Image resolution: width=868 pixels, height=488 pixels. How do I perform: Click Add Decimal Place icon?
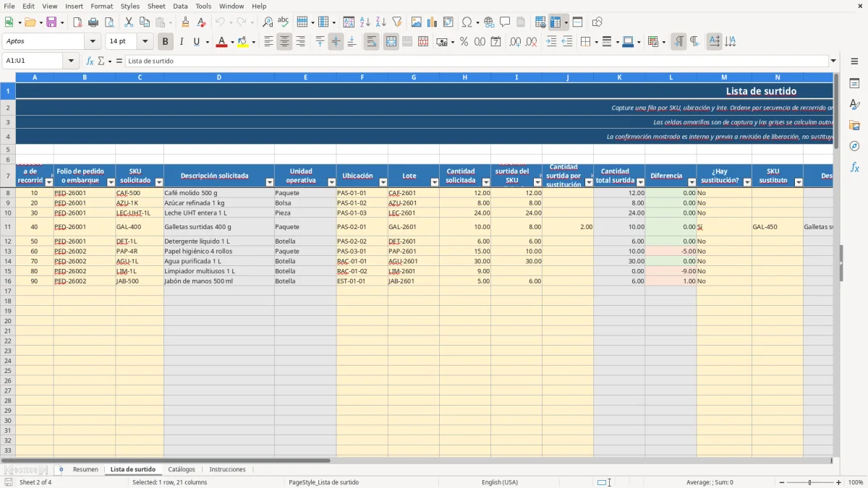(x=515, y=42)
